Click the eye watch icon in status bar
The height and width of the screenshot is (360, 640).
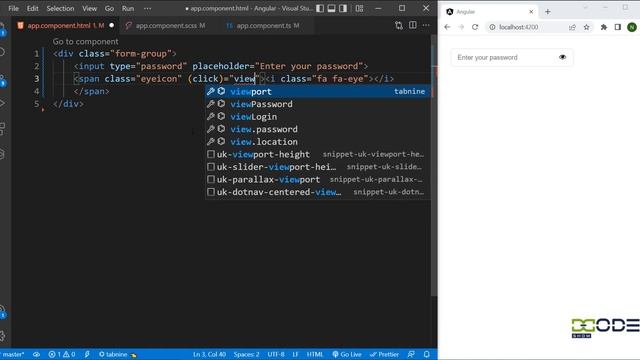tap(36, 354)
